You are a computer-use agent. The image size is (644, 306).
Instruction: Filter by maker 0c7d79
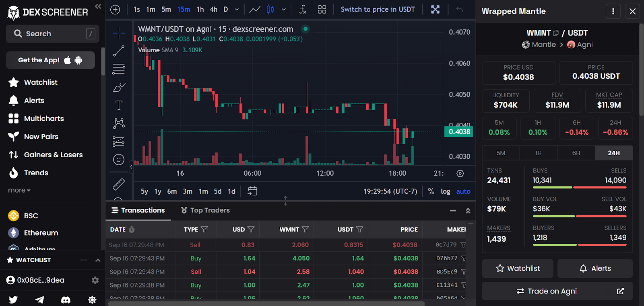pyautogui.click(x=463, y=245)
